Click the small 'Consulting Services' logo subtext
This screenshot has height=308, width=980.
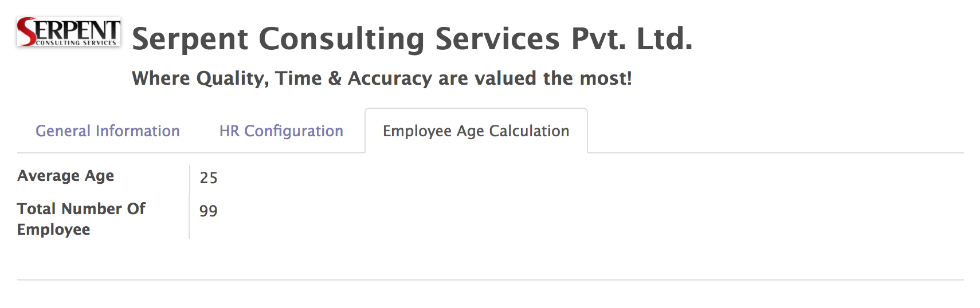[76, 43]
